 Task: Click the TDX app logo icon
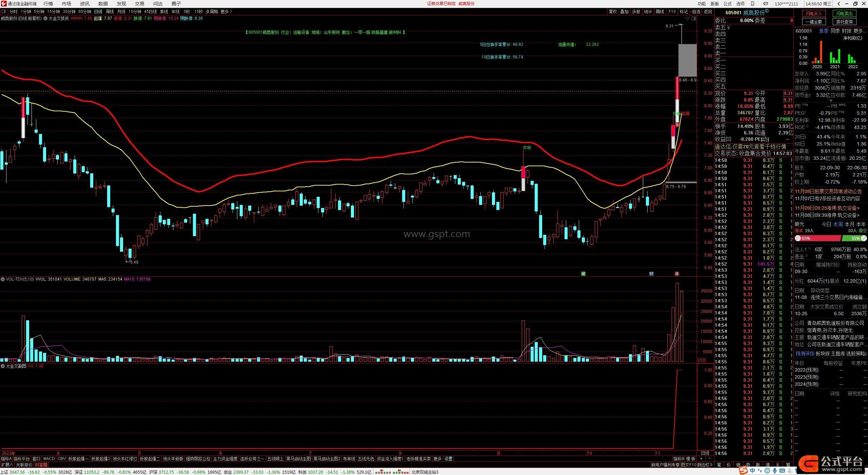point(3,4)
